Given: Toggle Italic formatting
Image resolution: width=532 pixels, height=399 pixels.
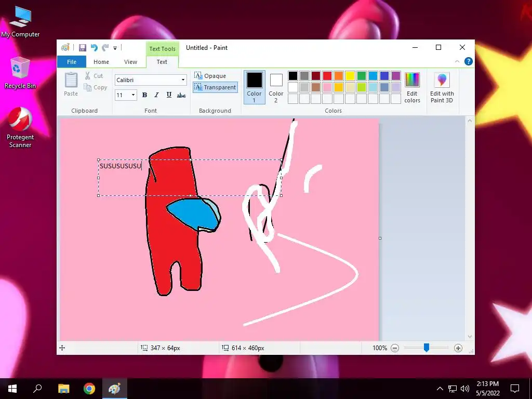Looking at the screenshot, I should pos(156,95).
